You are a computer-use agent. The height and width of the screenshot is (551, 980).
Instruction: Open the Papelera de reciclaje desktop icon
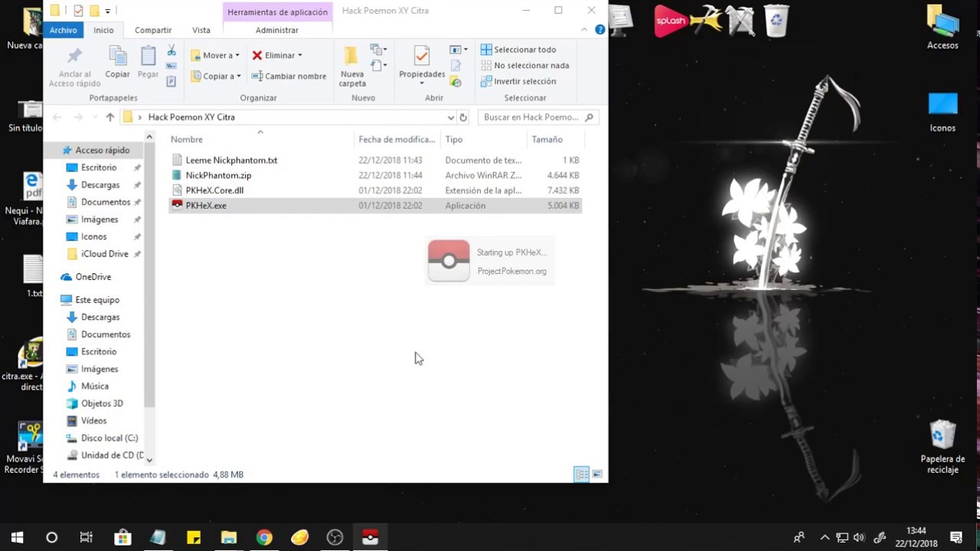tap(942, 447)
